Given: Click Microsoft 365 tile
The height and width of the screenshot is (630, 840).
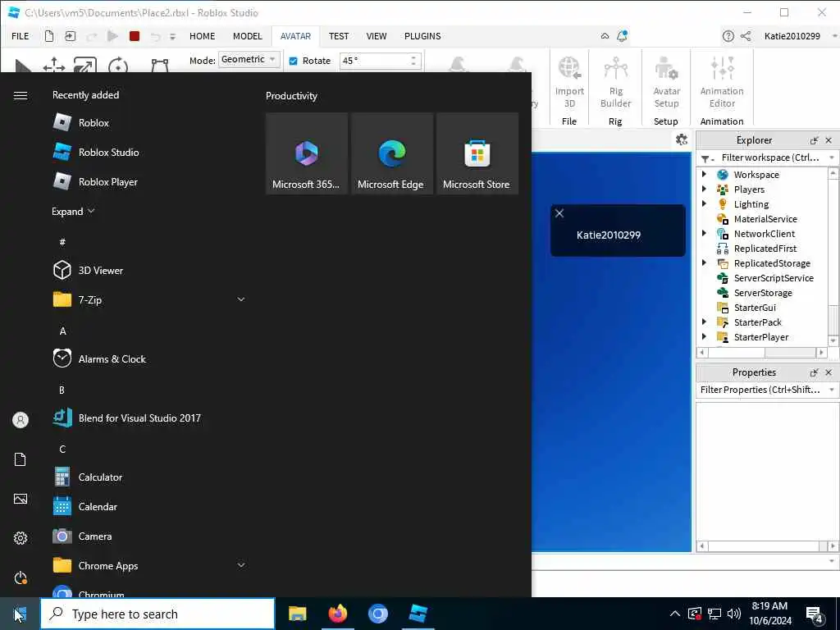Looking at the screenshot, I should 307,153.
